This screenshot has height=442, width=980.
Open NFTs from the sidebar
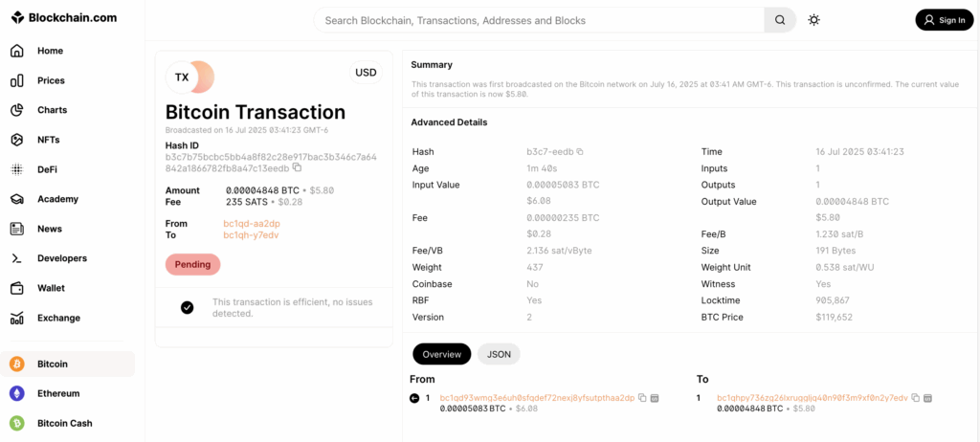click(x=48, y=140)
